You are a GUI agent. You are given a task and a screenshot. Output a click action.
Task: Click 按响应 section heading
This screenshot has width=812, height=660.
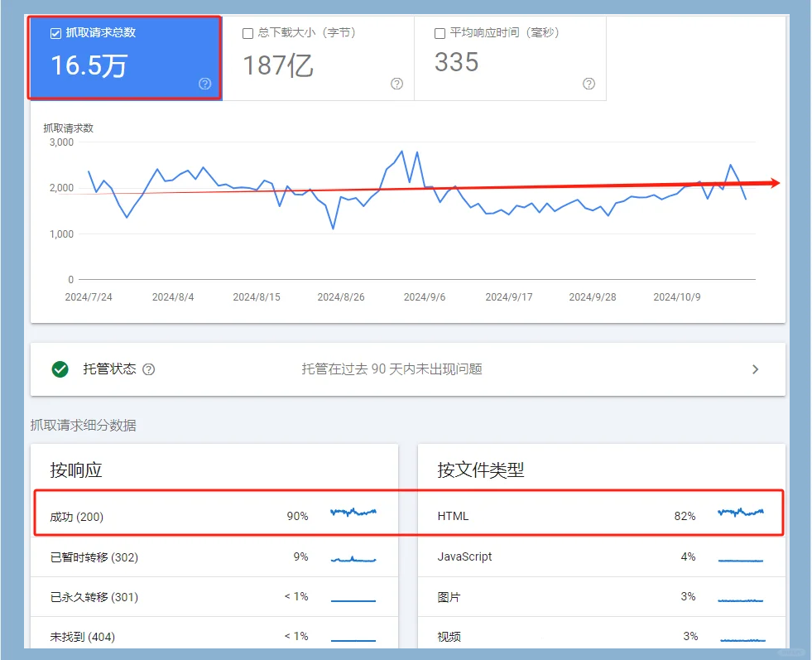pos(76,470)
